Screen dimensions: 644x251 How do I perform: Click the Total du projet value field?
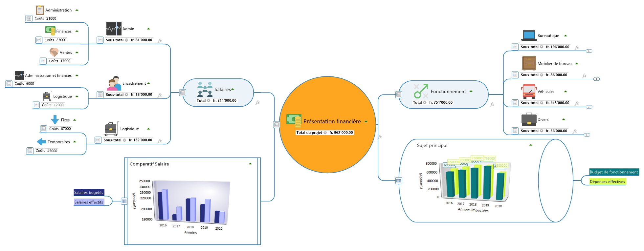click(341, 133)
